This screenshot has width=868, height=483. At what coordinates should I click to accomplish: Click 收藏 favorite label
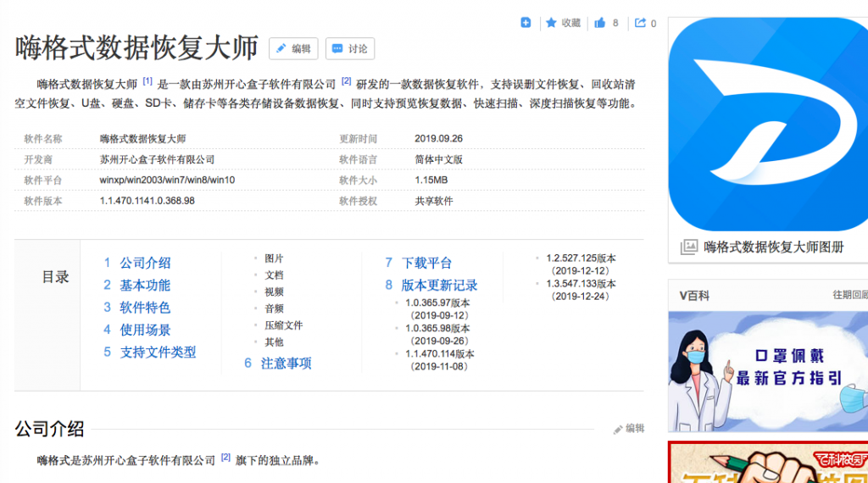click(x=570, y=23)
